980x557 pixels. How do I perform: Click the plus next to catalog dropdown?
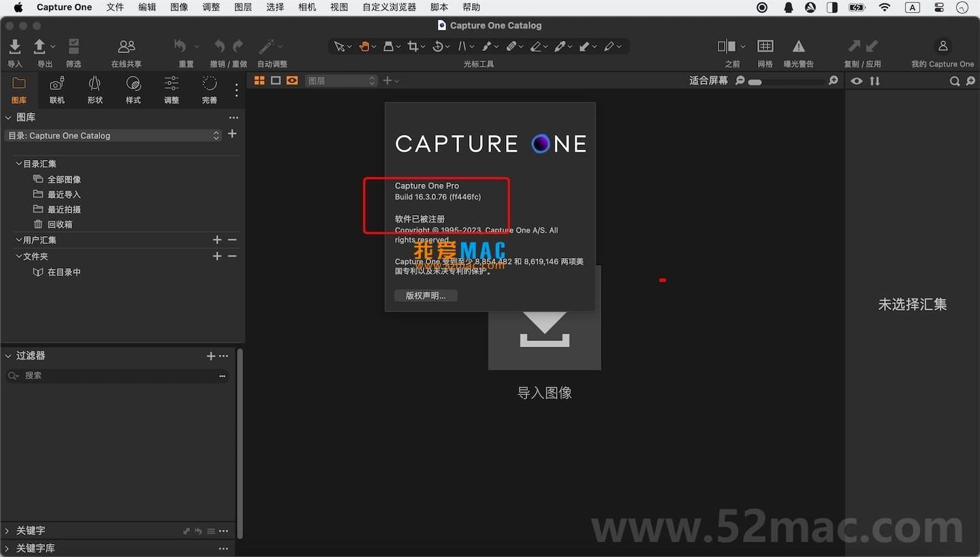232,134
